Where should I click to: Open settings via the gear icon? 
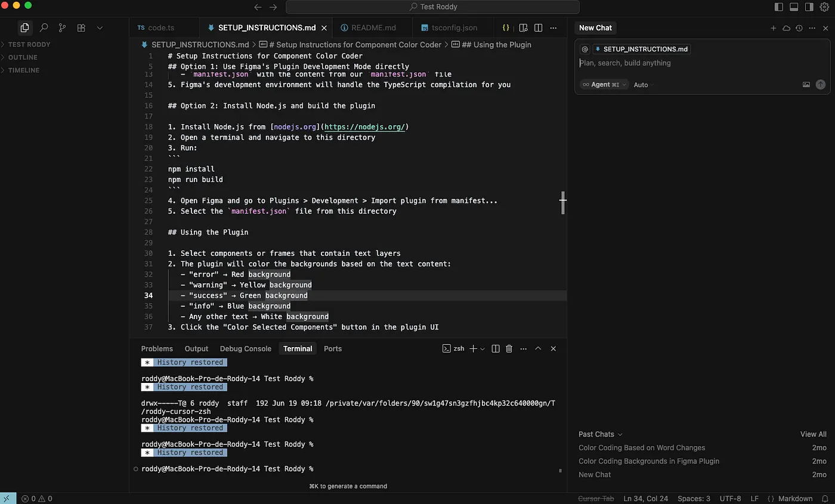point(825,7)
